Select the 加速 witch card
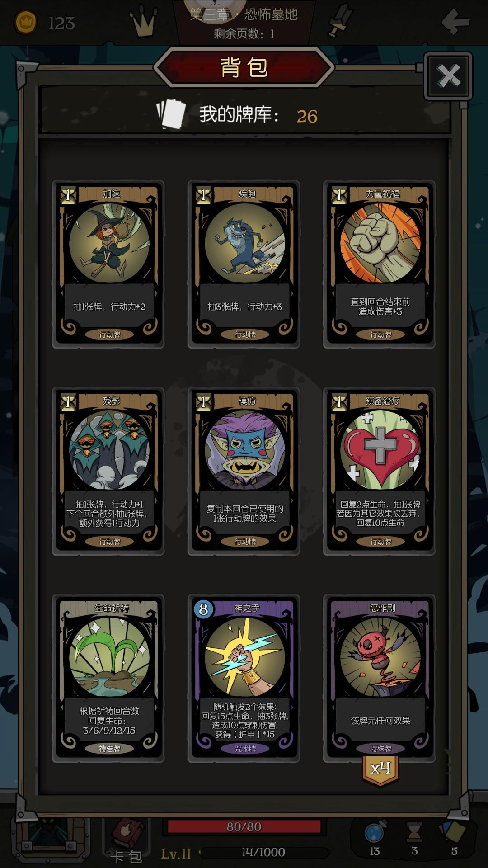The image size is (488, 868). (x=108, y=264)
